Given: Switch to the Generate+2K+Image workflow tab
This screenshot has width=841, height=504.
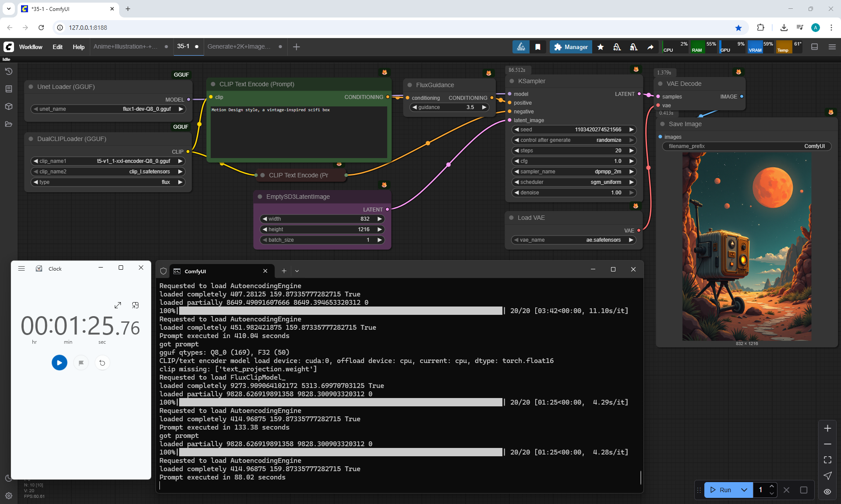Looking at the screenshot, I should pos(239,46).
